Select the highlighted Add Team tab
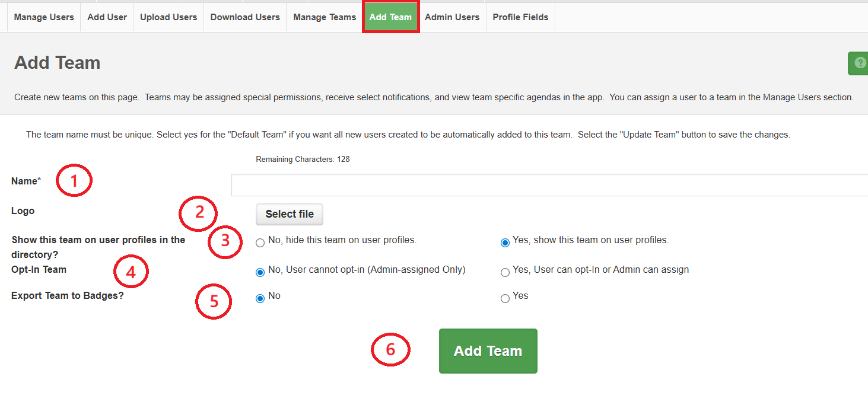This screenshot has height=408, width=868. click(x=390, y=17)
